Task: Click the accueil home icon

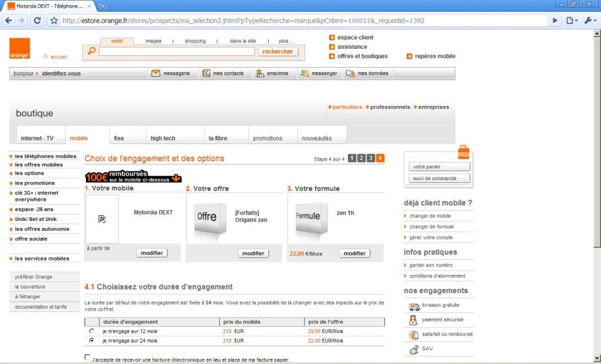Action: 46,57
